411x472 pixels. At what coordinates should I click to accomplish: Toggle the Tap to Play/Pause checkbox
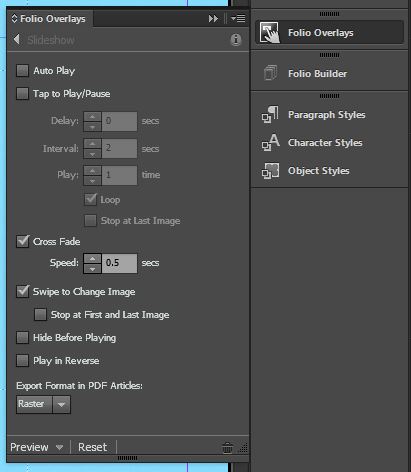click(22, 94)
